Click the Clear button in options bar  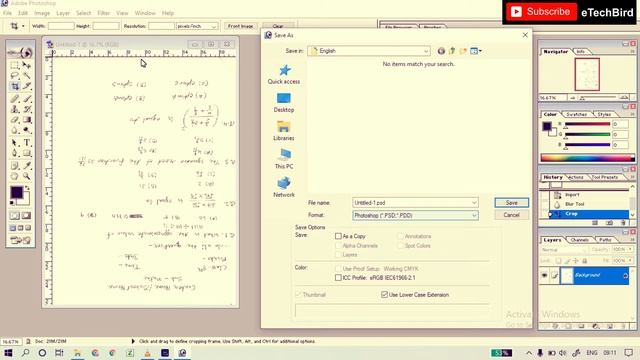[278, 26]
